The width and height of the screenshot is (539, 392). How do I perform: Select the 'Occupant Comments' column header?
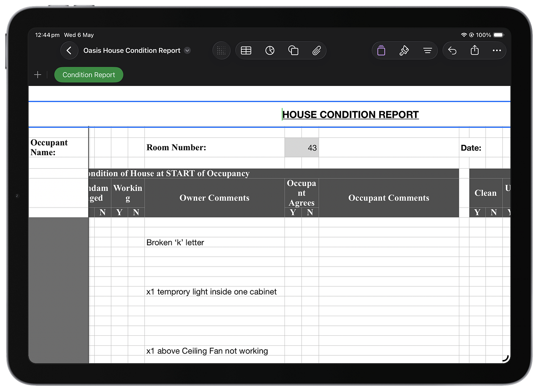click(389, 198)
